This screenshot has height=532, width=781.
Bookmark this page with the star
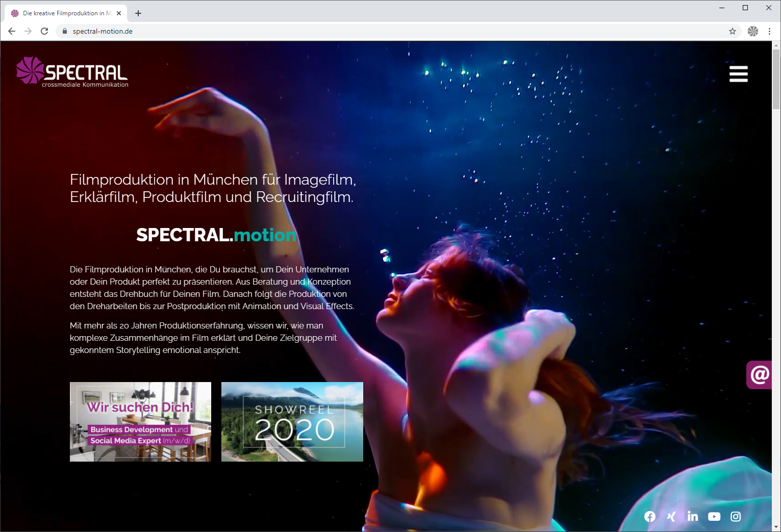click(x=733, y=31)
